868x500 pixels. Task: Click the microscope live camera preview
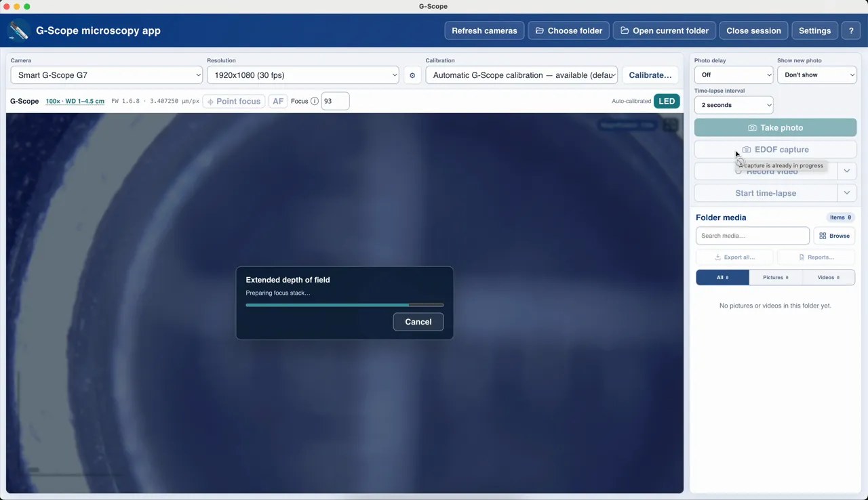tap(344, 303)
